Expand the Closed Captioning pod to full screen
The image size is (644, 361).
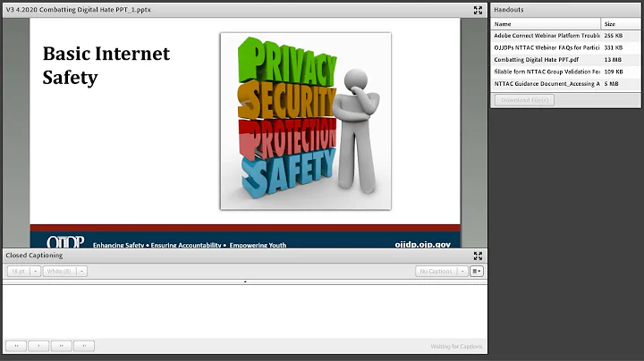coord(478,256)
